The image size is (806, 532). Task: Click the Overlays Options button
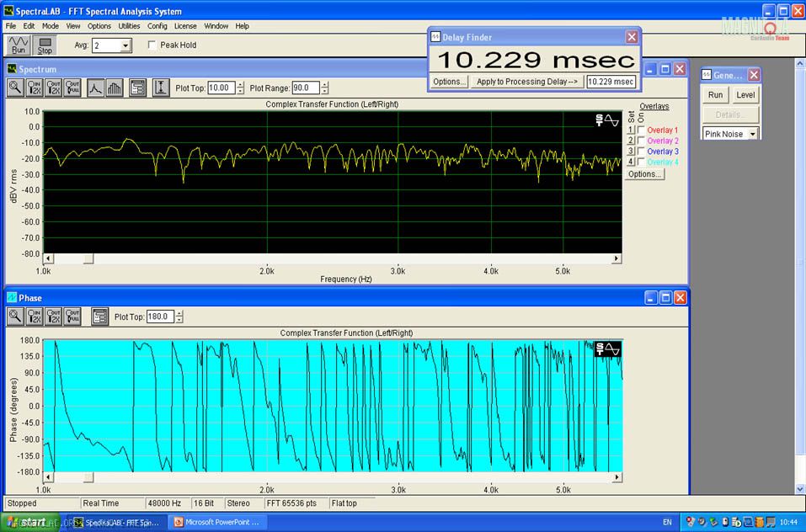coord(644,174)
